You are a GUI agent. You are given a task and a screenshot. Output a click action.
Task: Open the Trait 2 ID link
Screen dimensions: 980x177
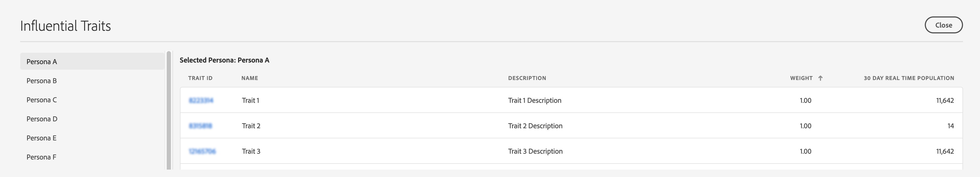(200, 126)
